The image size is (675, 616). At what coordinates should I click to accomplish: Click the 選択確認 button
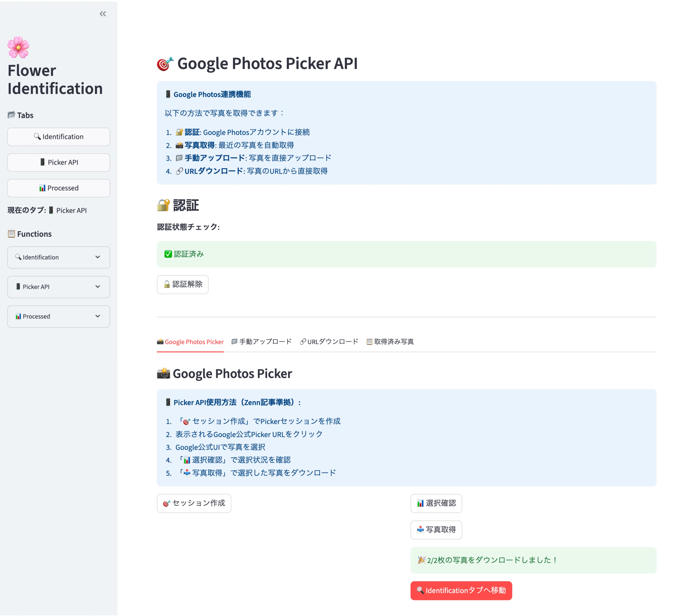pyautogui.click(x=436, y=503)
